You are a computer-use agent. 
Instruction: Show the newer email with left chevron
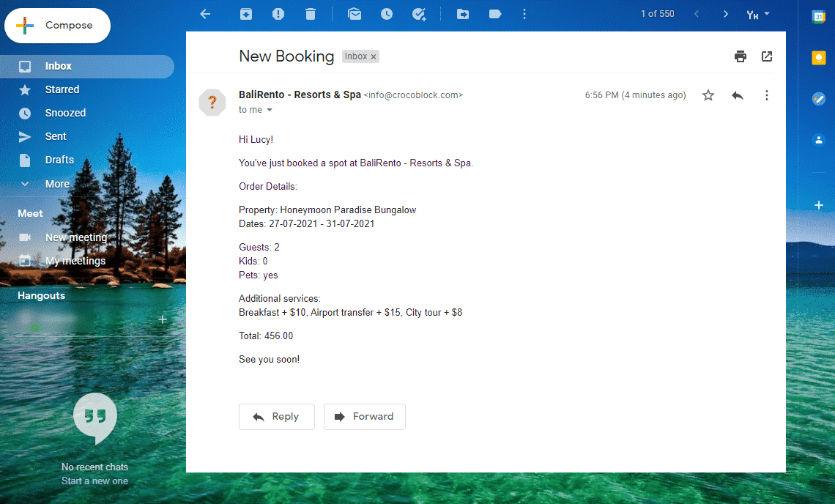pyautogui.click(x=697, y=15)
